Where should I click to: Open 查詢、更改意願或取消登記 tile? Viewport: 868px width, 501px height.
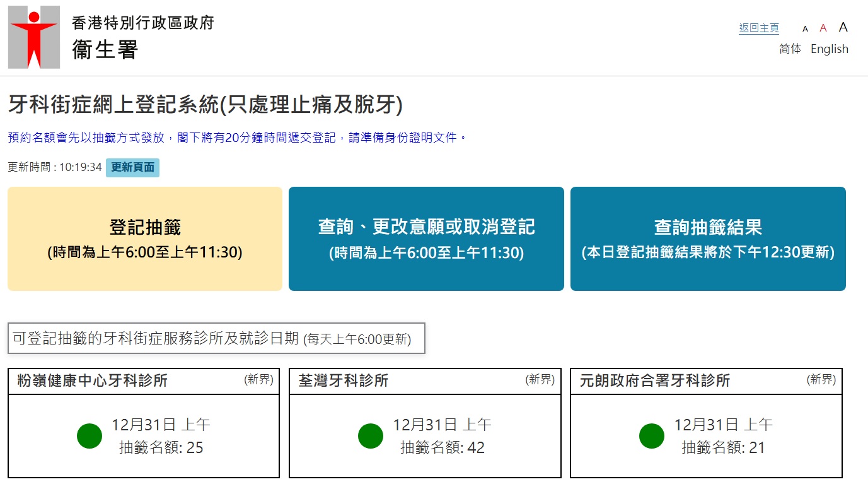click(426, 239)
